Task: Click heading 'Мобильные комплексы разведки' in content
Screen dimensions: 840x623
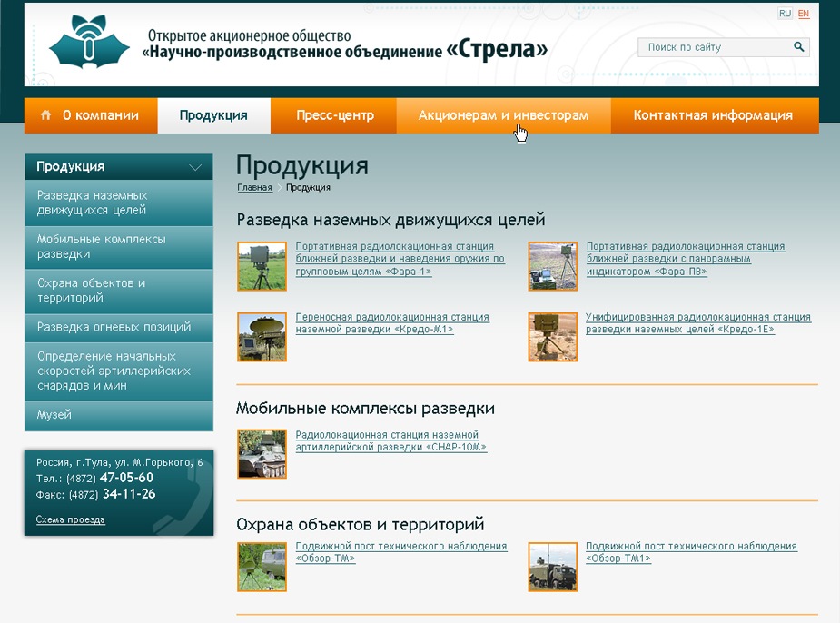Action: 365,408
